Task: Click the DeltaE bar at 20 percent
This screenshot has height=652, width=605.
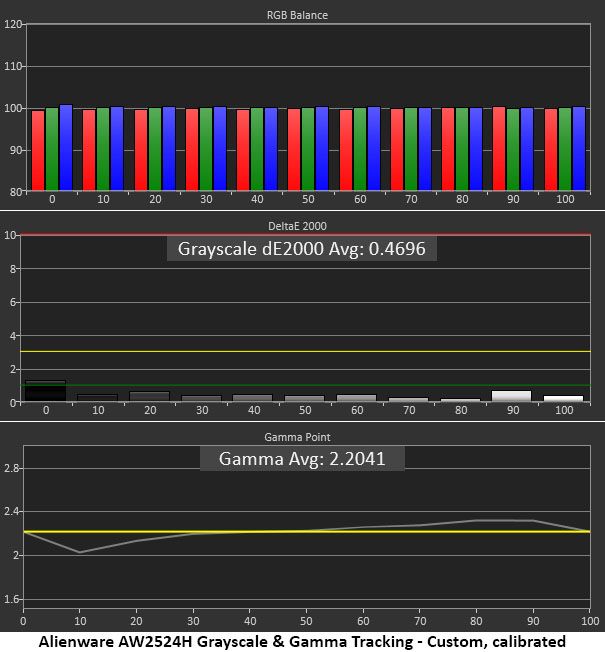Action: 149,396
